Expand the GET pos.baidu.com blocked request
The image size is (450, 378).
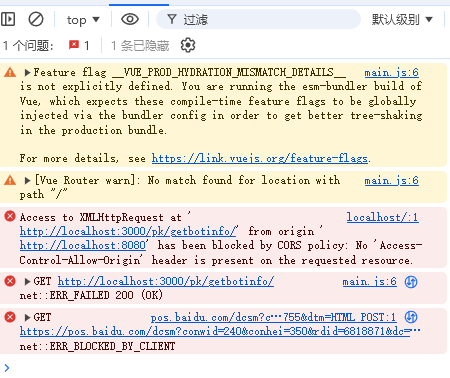click(27, 317)
